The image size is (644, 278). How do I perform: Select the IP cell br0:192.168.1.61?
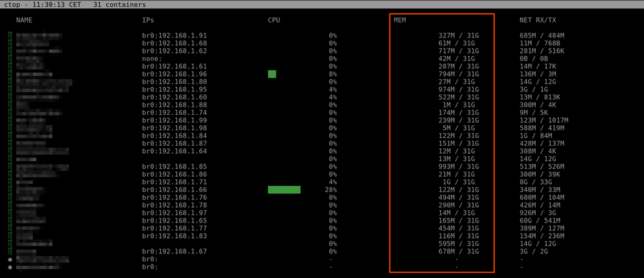pos(175,66)
